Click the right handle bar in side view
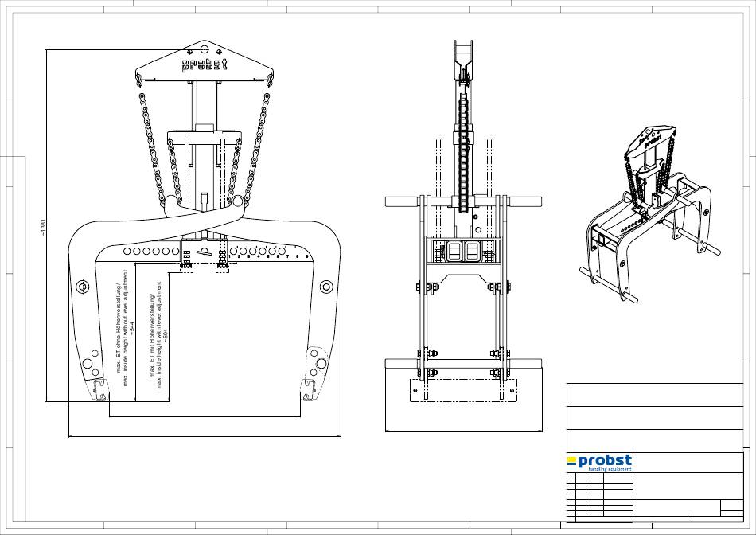 tap(525, 201)
